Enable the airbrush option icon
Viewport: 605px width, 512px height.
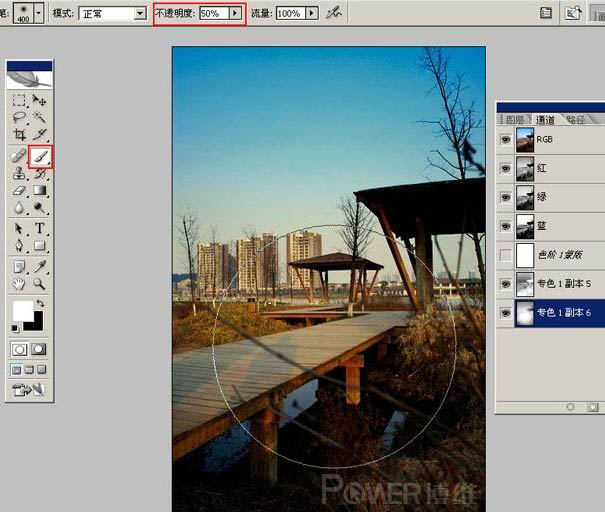[x=335, y=13]
